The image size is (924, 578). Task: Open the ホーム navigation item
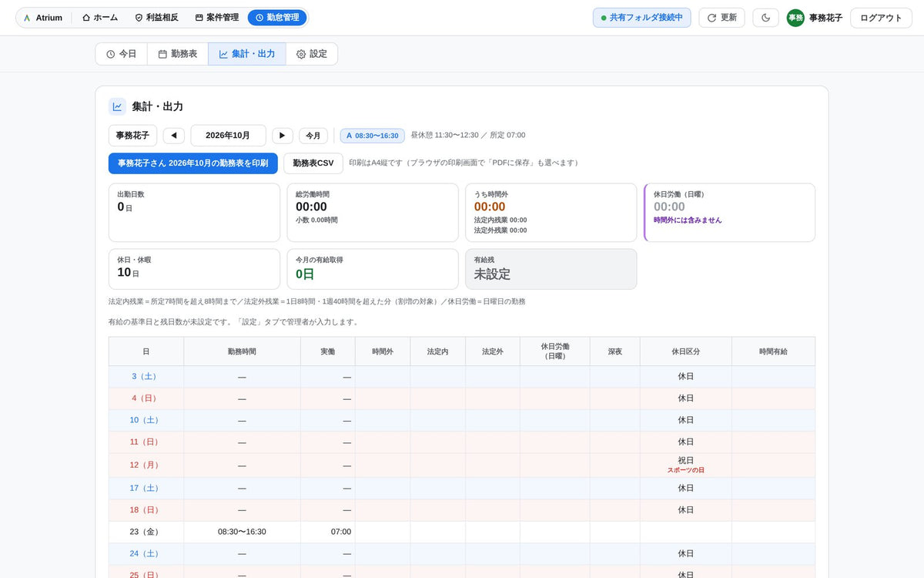(100, 18)
